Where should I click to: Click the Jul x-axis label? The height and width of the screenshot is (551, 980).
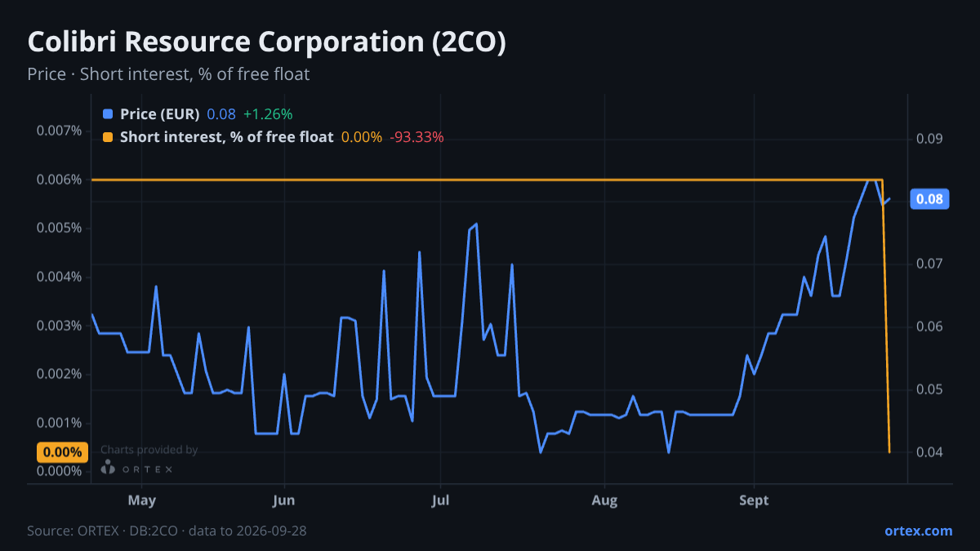pos(440,500)
